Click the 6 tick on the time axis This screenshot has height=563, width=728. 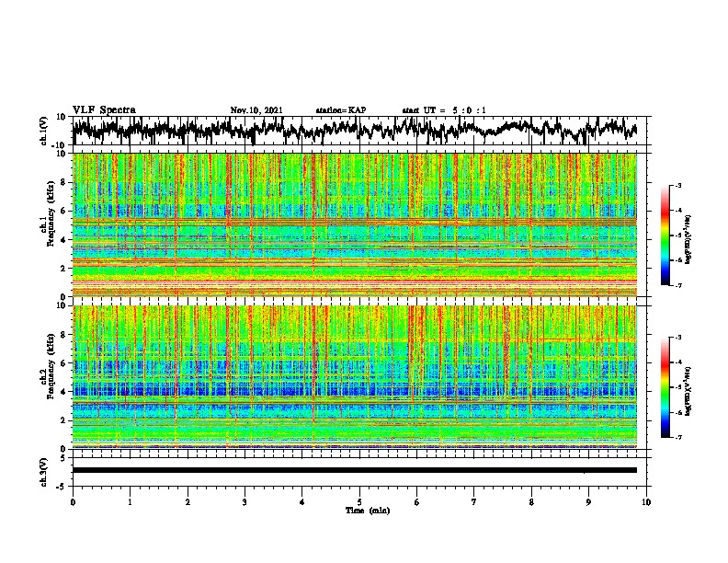[x=417, y=502]
